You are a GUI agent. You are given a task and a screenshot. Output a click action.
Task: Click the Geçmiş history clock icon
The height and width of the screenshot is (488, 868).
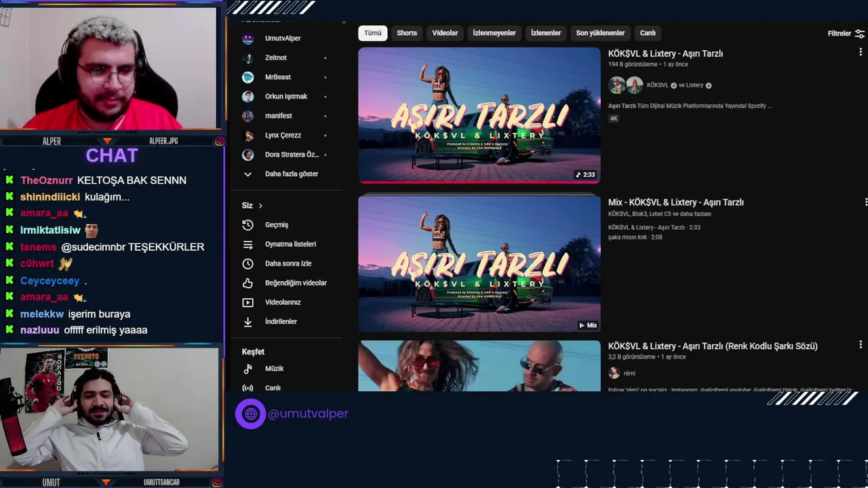(x=248, y=225)
